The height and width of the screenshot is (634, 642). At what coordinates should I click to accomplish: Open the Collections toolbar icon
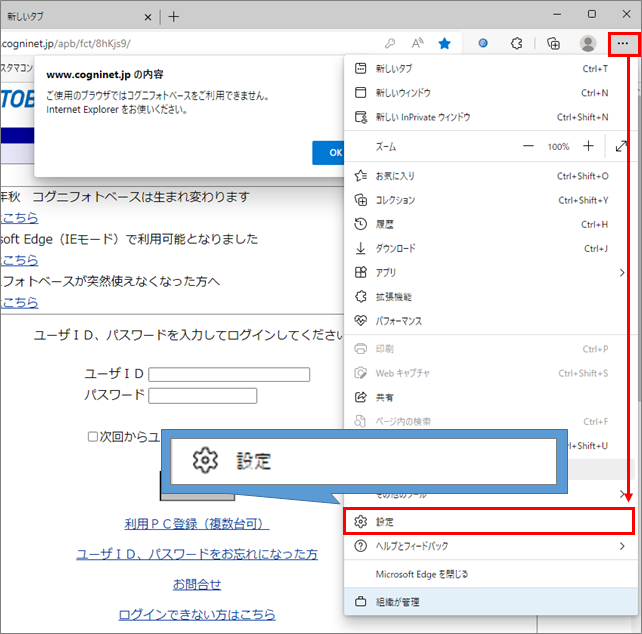point(553,43)
